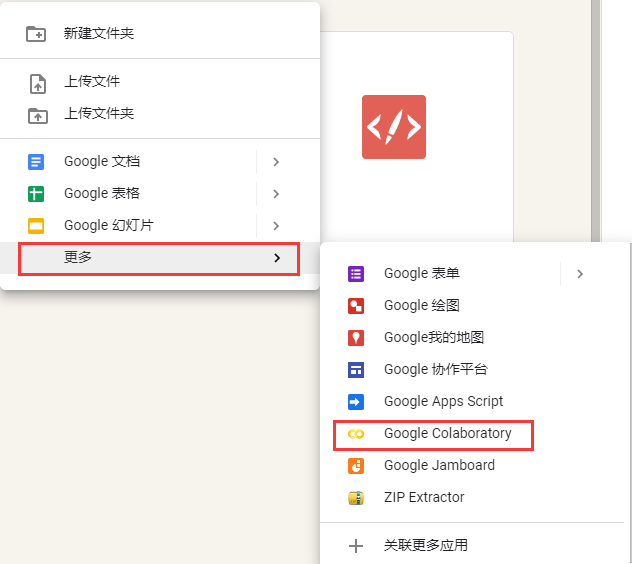Click the Google My Maps pin icon

point(356,338)
